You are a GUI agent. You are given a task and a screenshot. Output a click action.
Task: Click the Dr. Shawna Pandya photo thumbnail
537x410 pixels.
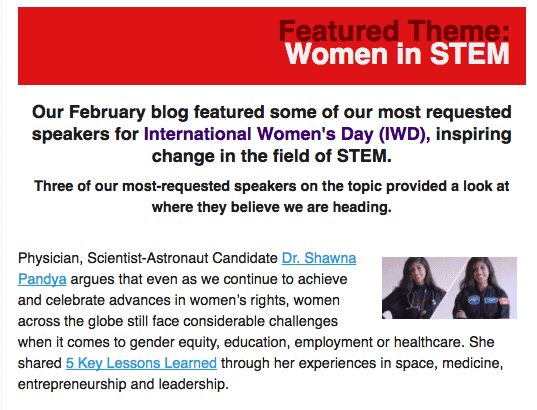(449, 288)
